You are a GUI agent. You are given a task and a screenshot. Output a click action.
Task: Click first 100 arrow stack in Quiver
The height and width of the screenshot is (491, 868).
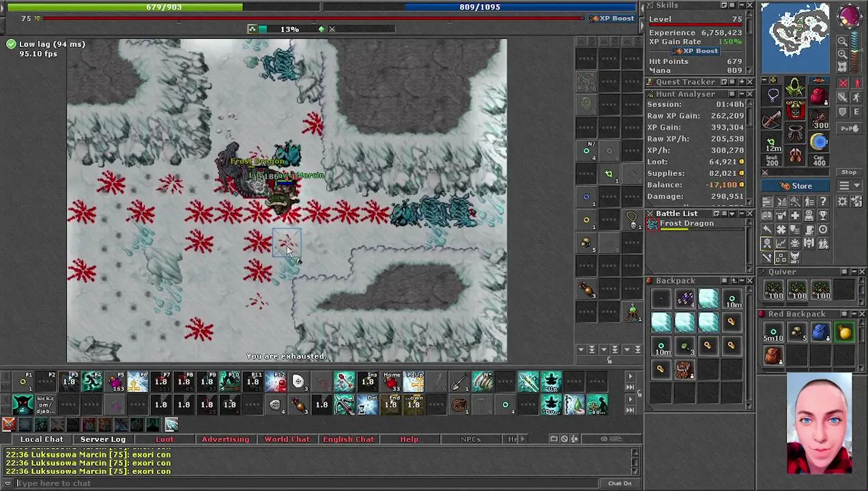point(774,291)
